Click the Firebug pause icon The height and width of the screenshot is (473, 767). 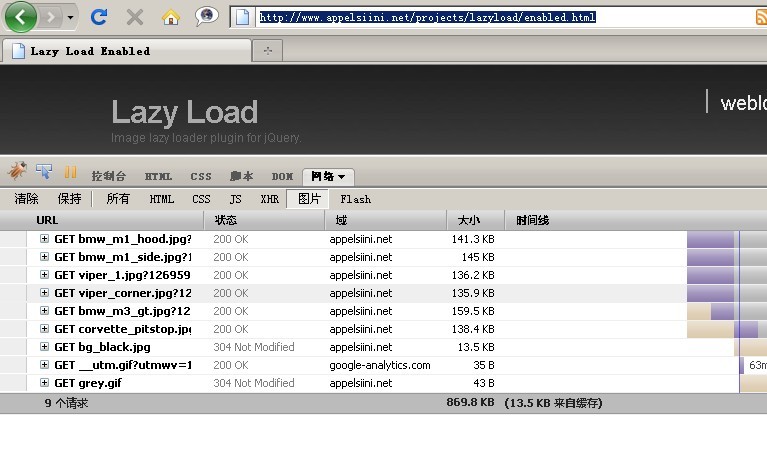(x=70, y=173)
